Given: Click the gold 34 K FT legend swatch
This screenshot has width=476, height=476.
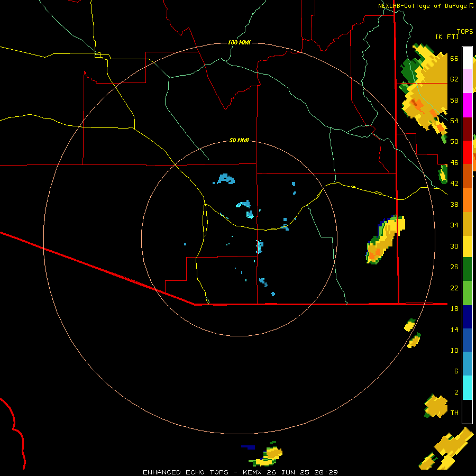Looking at the screenshot, I should coord(467,224).
